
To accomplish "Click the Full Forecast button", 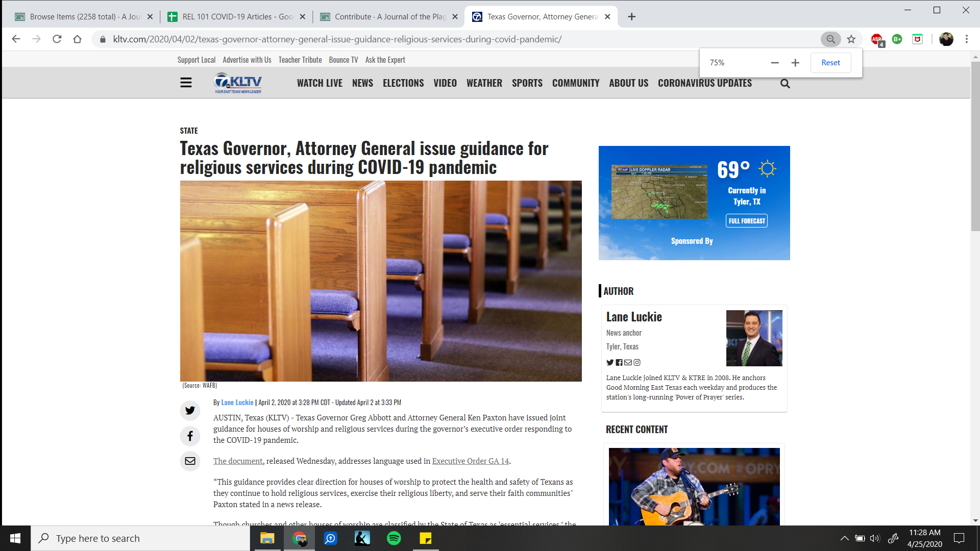I will point(746,221).
